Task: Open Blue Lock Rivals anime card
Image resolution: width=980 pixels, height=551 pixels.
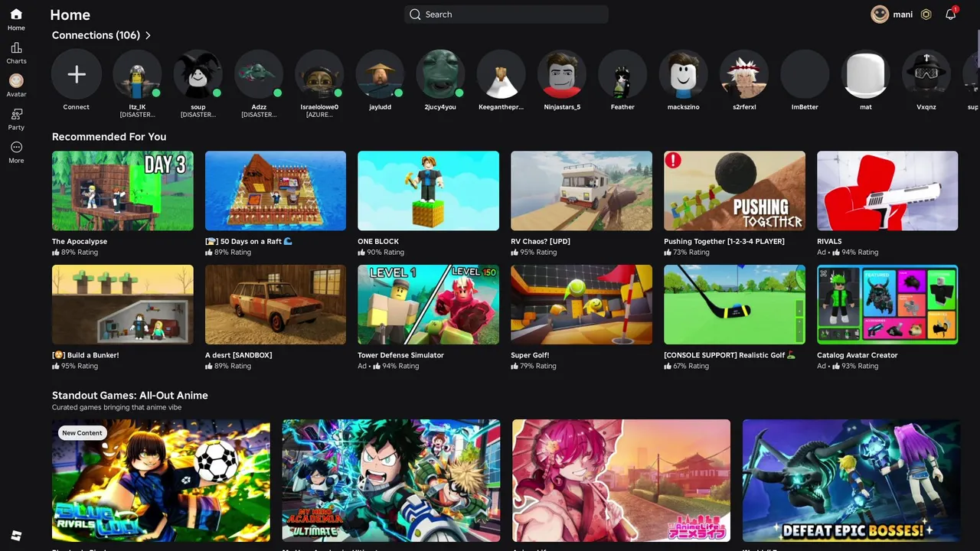Action: click(x=161, y=481)
